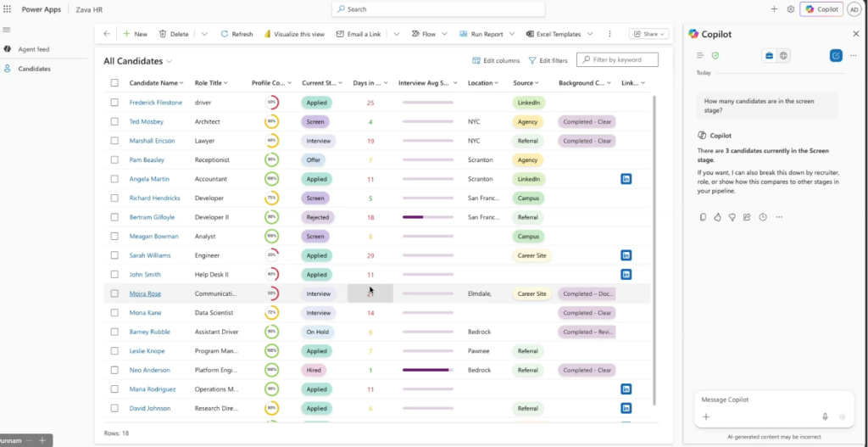Select the checkbox next to Neo Anderson
This screenshot has width=868, height=447.
[114, 370]
